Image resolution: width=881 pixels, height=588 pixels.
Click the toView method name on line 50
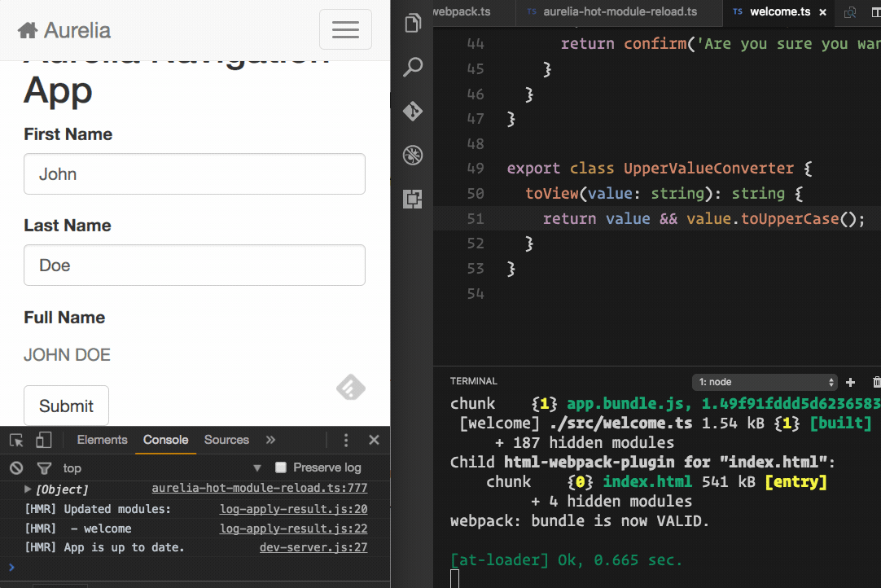click(x=552, y=193)
